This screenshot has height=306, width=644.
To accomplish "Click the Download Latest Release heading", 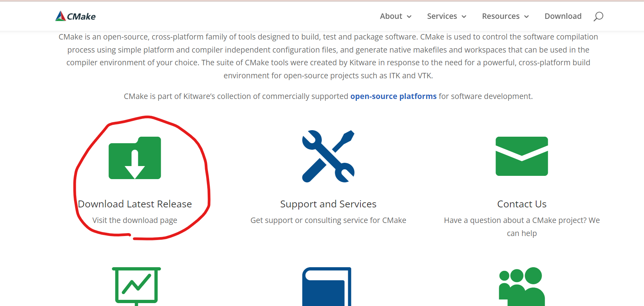I will tap(135, 204).
